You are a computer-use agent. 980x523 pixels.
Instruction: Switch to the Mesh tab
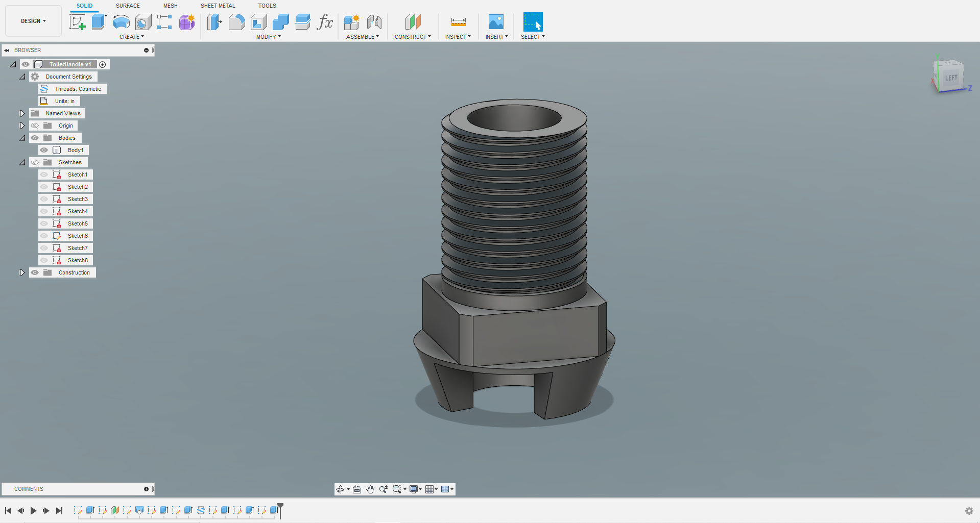[x=171, y=6]
